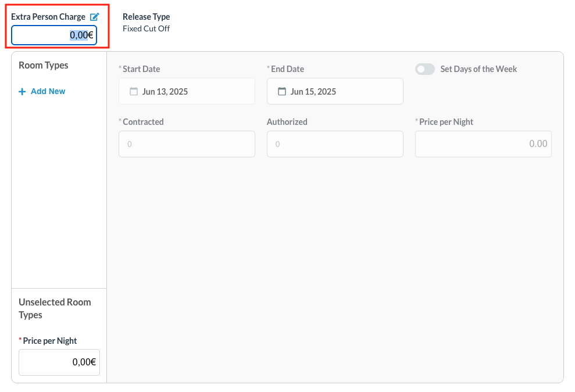
Task: Click the Fixed Cut Off release type text
Action: 146,28
